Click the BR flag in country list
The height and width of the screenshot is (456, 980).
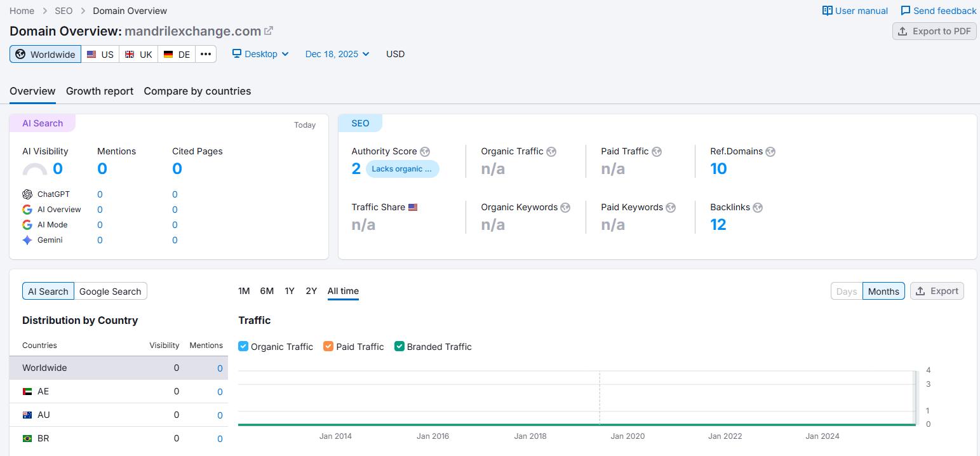[x=27, y=439]
